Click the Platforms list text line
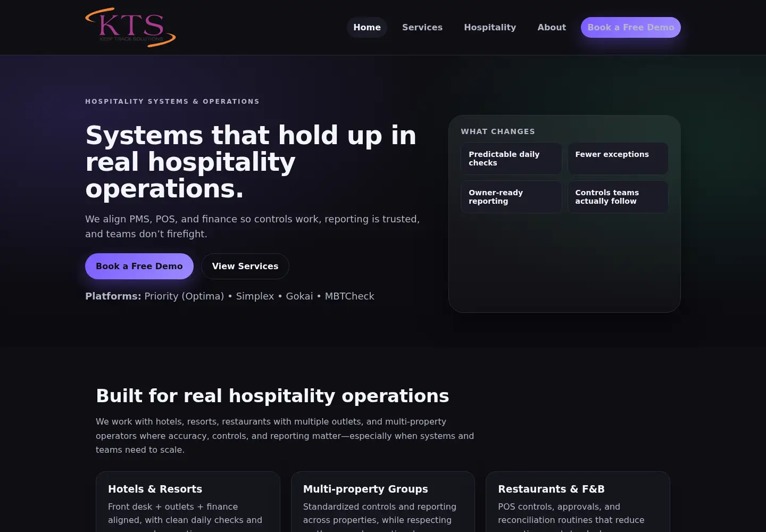Screen dimensions: 766x532 coord(230,296)
